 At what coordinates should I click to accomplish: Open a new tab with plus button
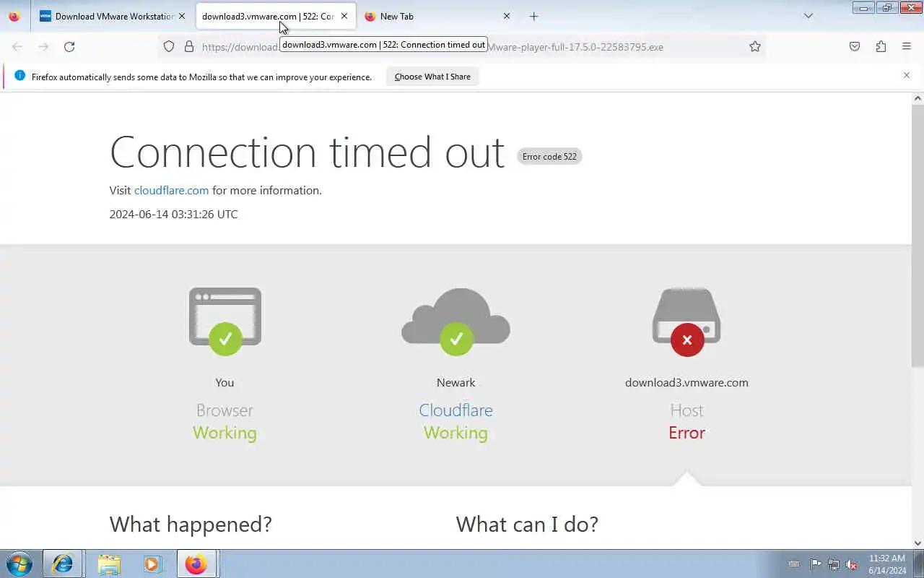pos(534,16)
